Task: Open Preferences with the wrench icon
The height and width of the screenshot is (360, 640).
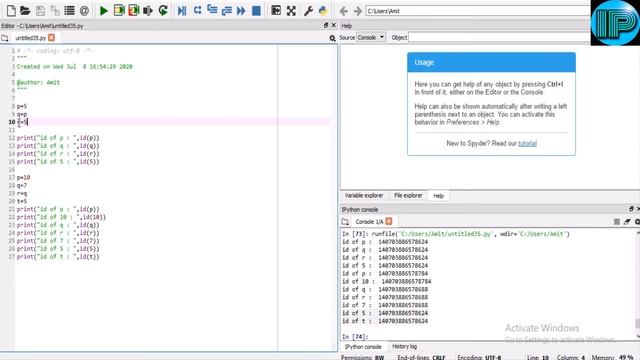Action: click(x=308, y=11)
